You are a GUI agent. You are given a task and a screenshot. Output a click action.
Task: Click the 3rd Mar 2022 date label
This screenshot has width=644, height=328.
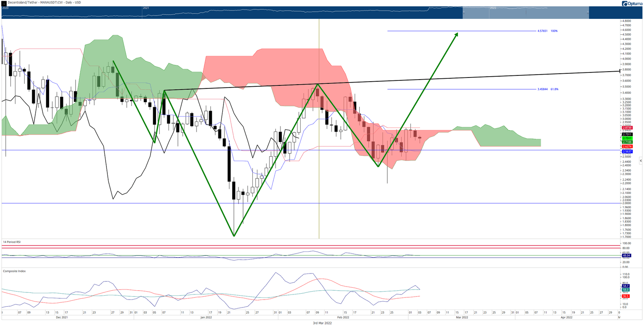coord(322,323)
